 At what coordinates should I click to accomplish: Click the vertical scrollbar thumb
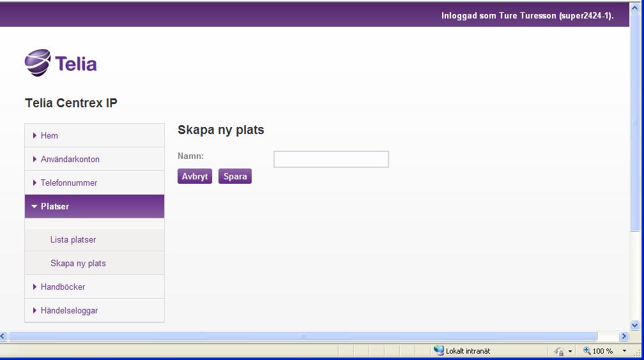coord(634,123)
